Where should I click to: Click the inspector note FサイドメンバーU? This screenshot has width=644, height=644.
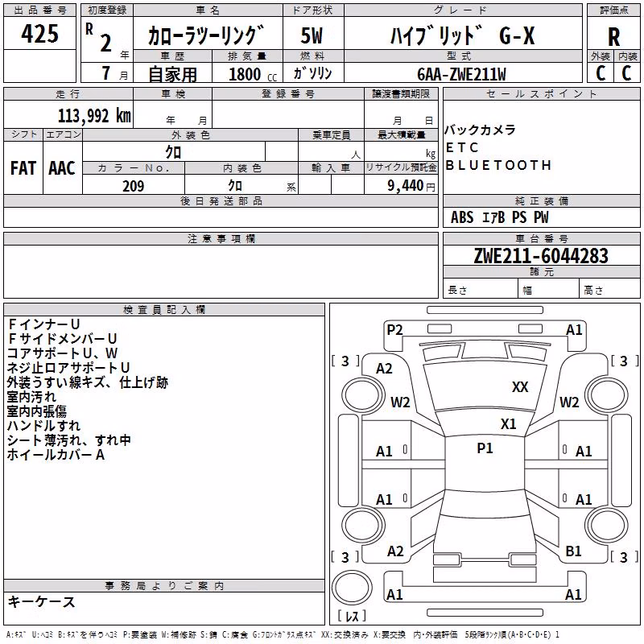(63, 338)
